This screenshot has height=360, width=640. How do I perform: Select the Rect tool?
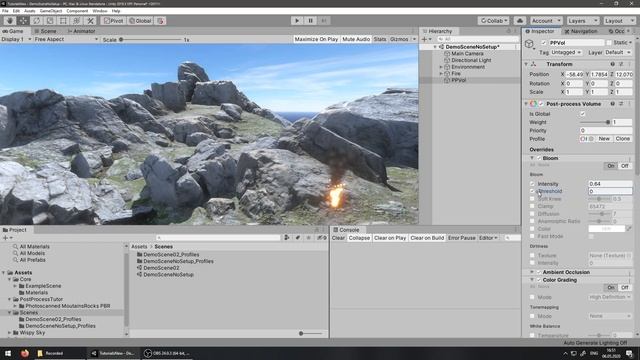[x=63, y=21]
